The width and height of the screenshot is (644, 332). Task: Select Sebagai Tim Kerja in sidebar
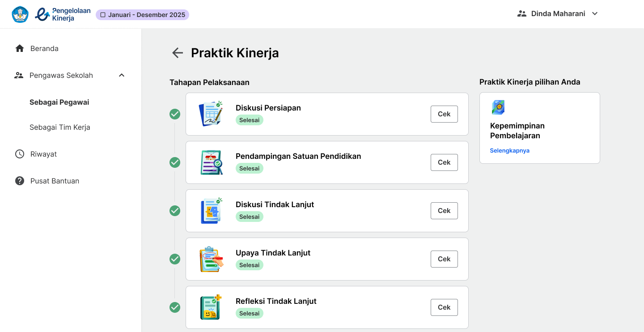pyautogui.click(x=60, y=127)
